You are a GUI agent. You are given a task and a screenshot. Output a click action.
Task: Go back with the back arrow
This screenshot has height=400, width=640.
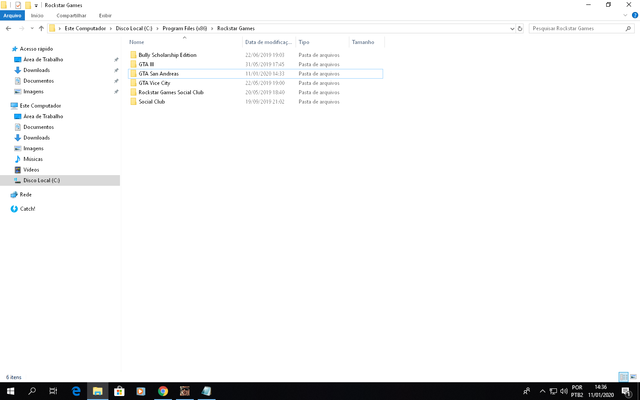[x=9, y=29]
